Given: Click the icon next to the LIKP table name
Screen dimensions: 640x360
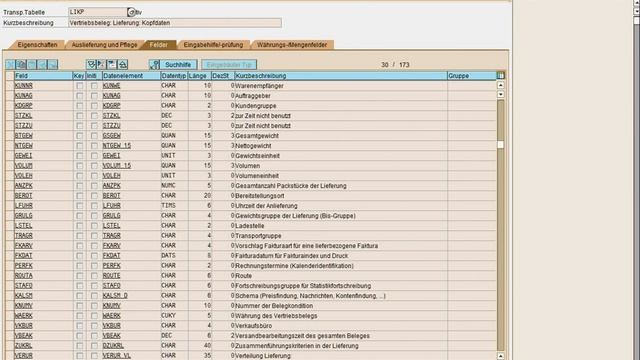Looking at the screenshot, I should pyautogui.click(x=131, y=12).
